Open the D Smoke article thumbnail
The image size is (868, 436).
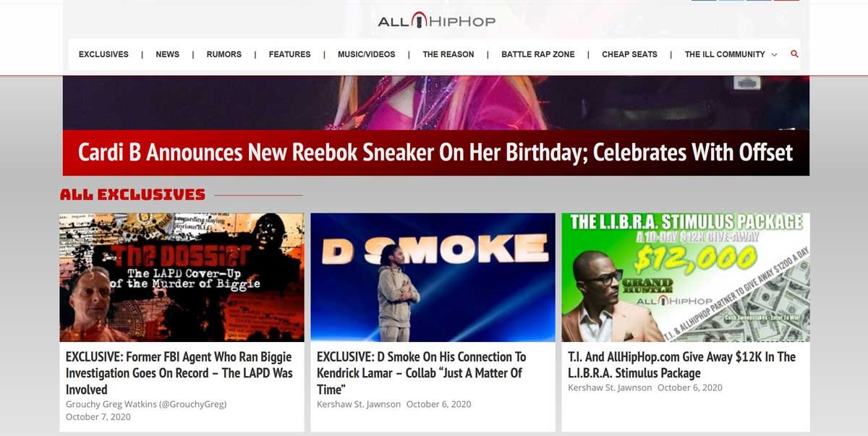click(x=433, y=277)
